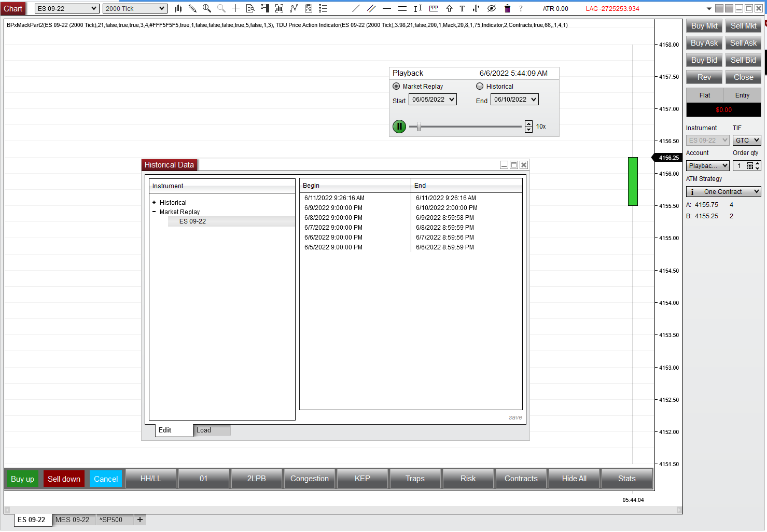
Task: Click the Order qty input field
Action: 740,166
